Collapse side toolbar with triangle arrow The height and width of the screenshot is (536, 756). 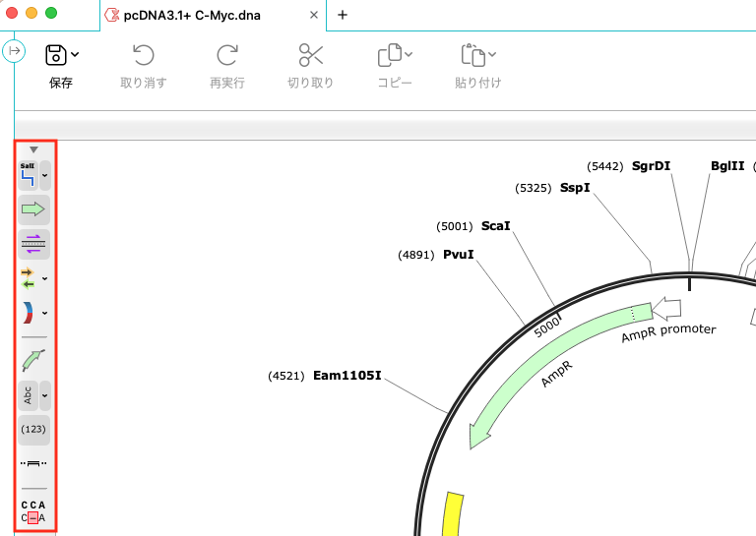(33, 149)
